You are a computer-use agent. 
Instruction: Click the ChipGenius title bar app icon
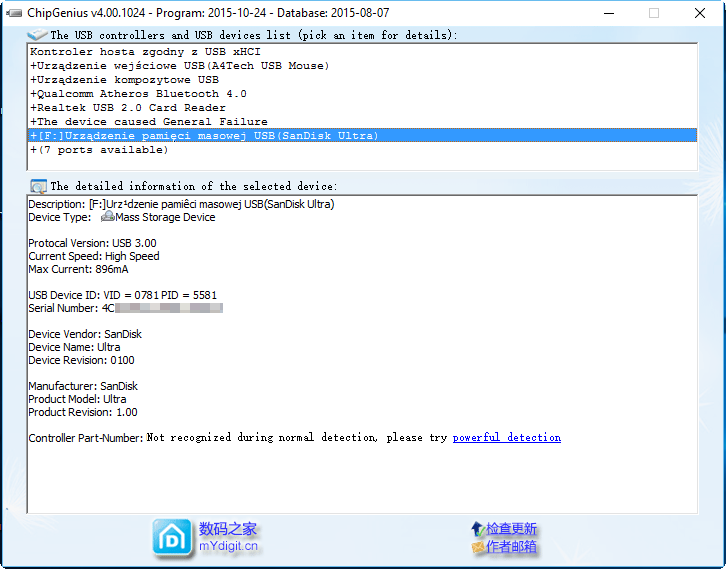click(x=14, y=13)
